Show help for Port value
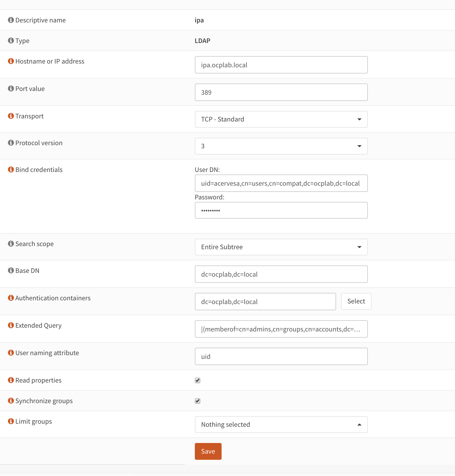The image size is (455, 476). (x=11, y=88)
